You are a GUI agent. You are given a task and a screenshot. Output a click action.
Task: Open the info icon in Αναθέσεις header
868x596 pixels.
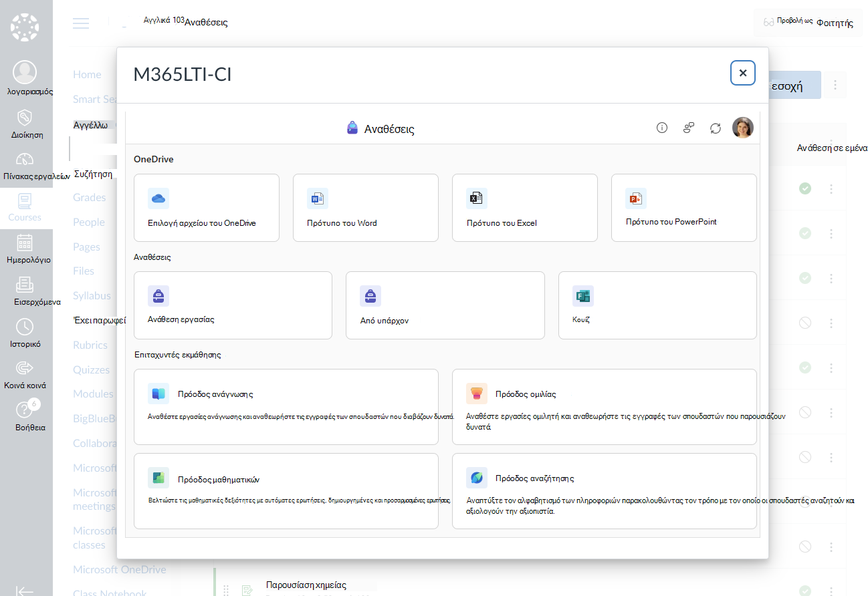(x=662, y=128)
